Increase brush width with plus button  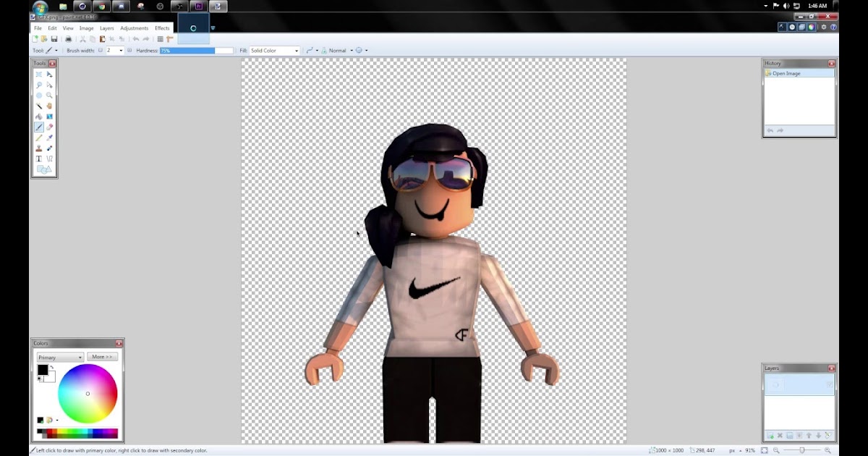[129, 51]
